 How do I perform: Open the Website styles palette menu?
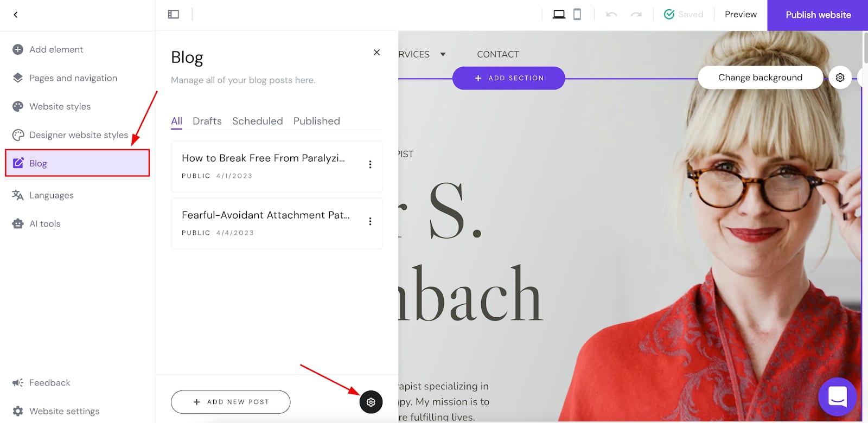[60, 106]
